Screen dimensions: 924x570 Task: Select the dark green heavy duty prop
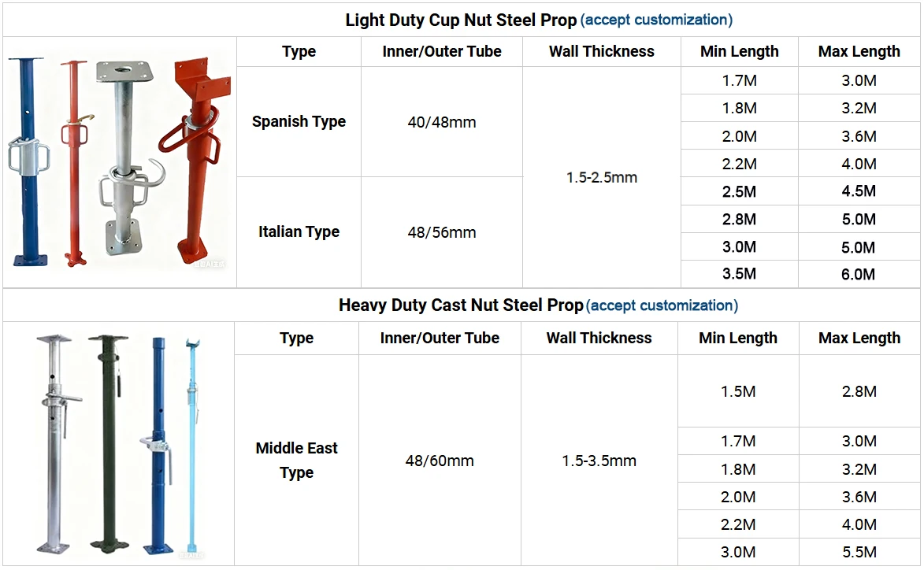(x=107, y=441)
